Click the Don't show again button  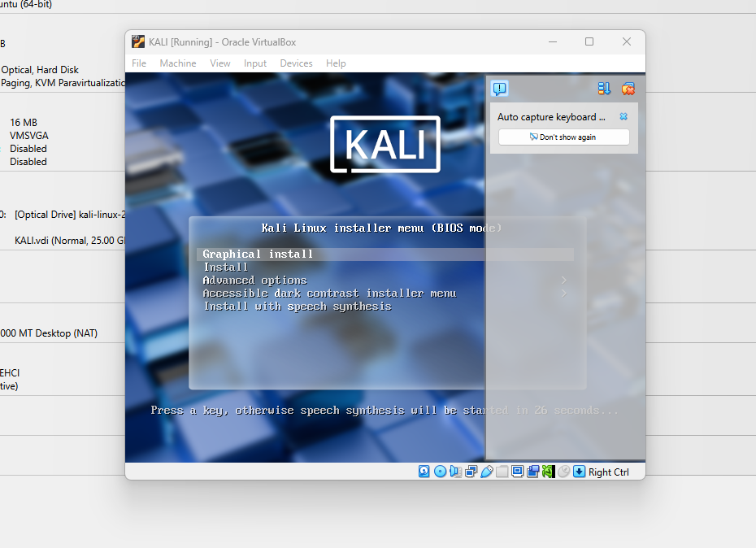click(x=563, y=137)
